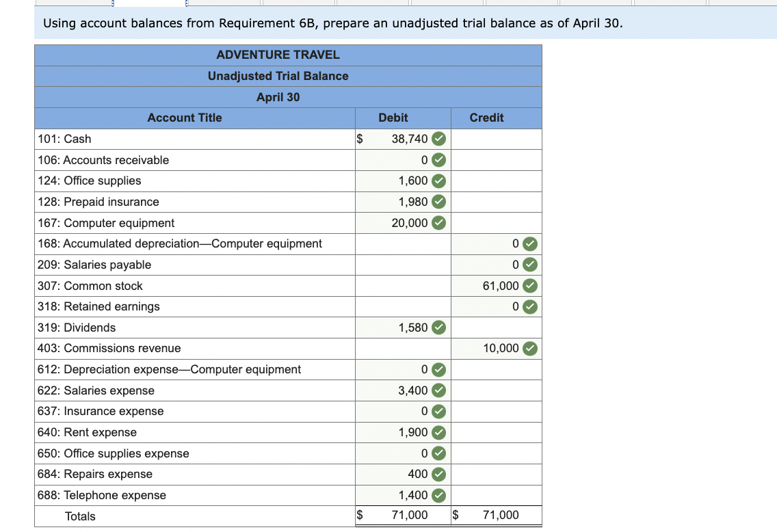Click the ADVENTURE TRAVEL title bar
The width and height of the screenshot is (777, 532).
pos(278,55)
